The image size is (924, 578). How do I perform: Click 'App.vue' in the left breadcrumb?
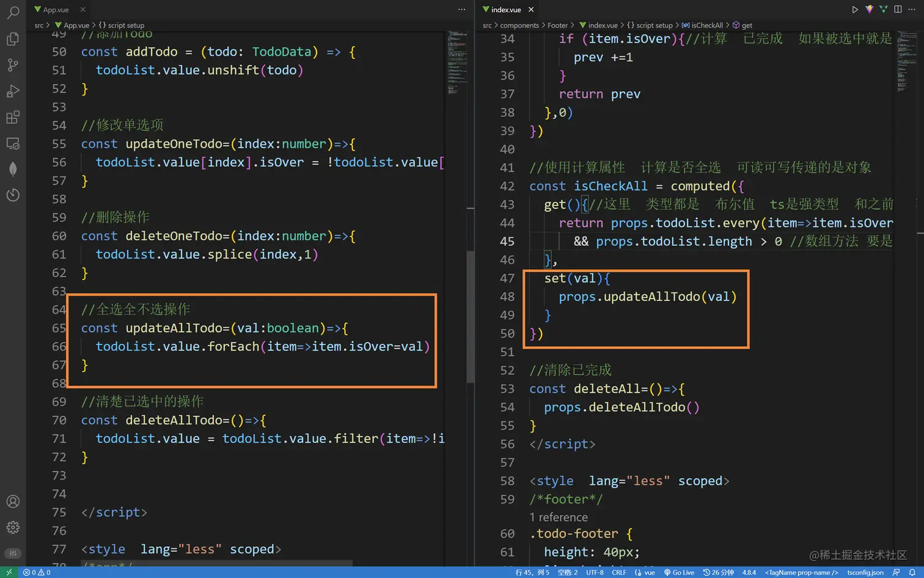[x=76, y=25]
